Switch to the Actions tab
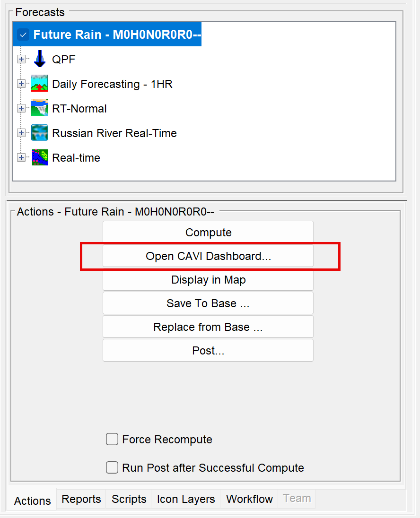Screen dimensions: 420x518 (33, 501)
